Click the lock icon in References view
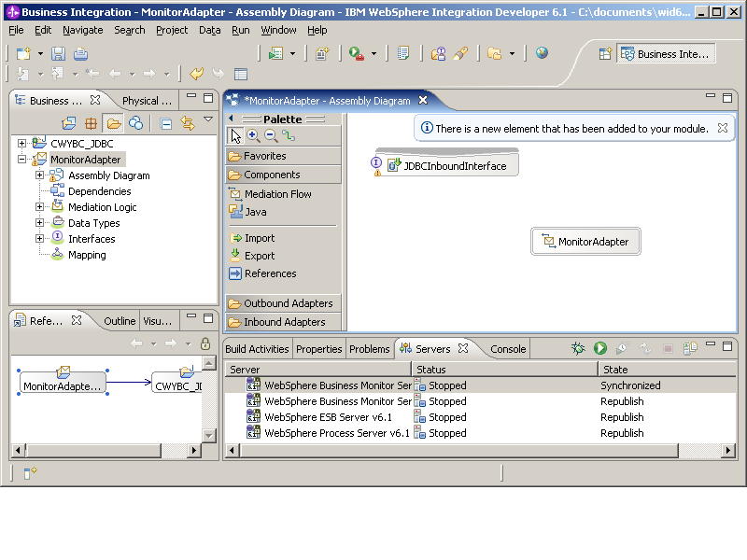 pyautogui.click(x=205, y=343)
